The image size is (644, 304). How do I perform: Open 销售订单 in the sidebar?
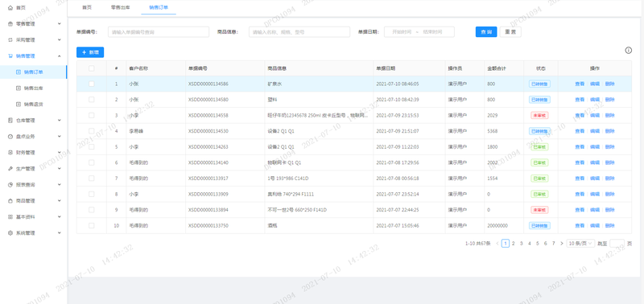(x=34, y=72)
